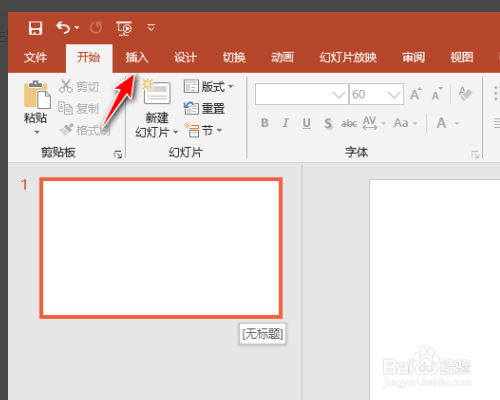Undo the last action
Image resolution: width=500 pixels, height=400 pixels.
click(x=63, y=28)
